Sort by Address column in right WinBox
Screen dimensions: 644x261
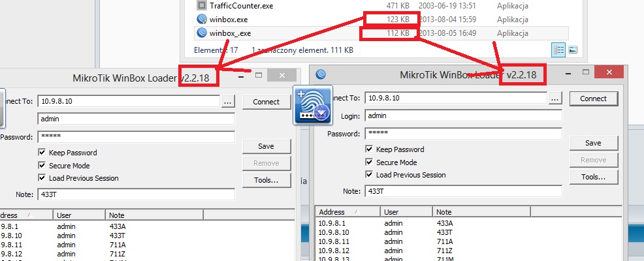click(x=348, y=212)
